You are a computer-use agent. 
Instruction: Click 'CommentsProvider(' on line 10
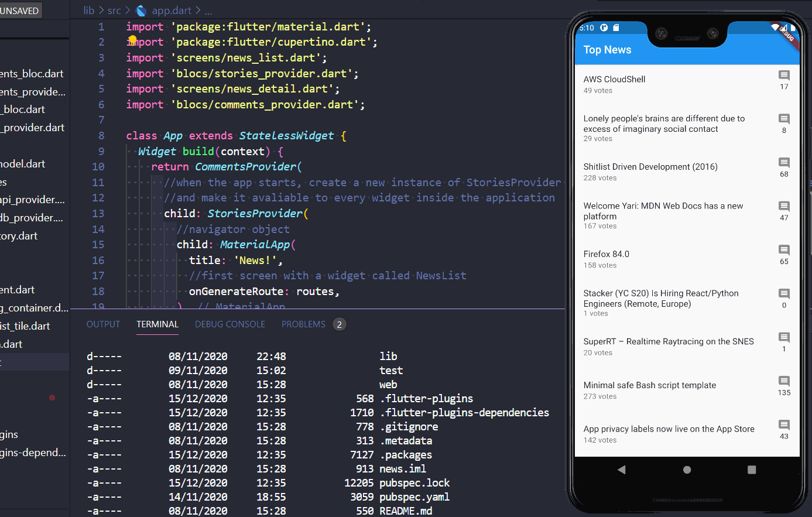tap(248, 166)
